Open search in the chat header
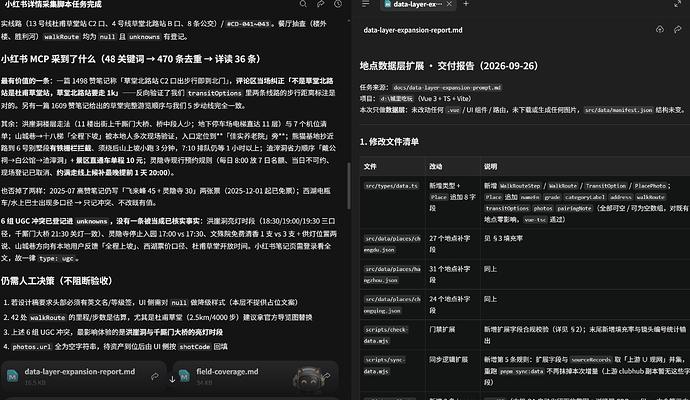The width and height of the screenshot is (690, 400). [x=303, y=4]
